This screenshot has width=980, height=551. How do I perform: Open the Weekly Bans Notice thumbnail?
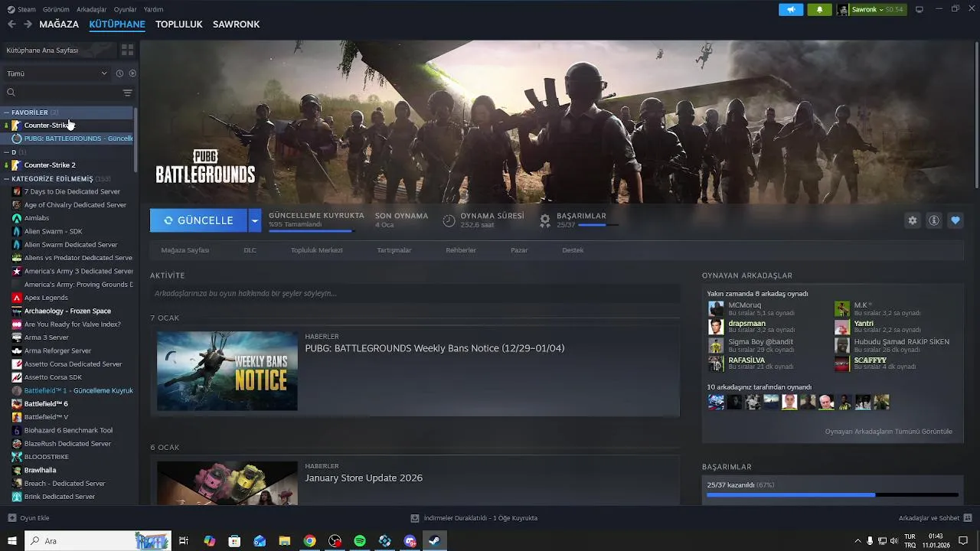227,371
